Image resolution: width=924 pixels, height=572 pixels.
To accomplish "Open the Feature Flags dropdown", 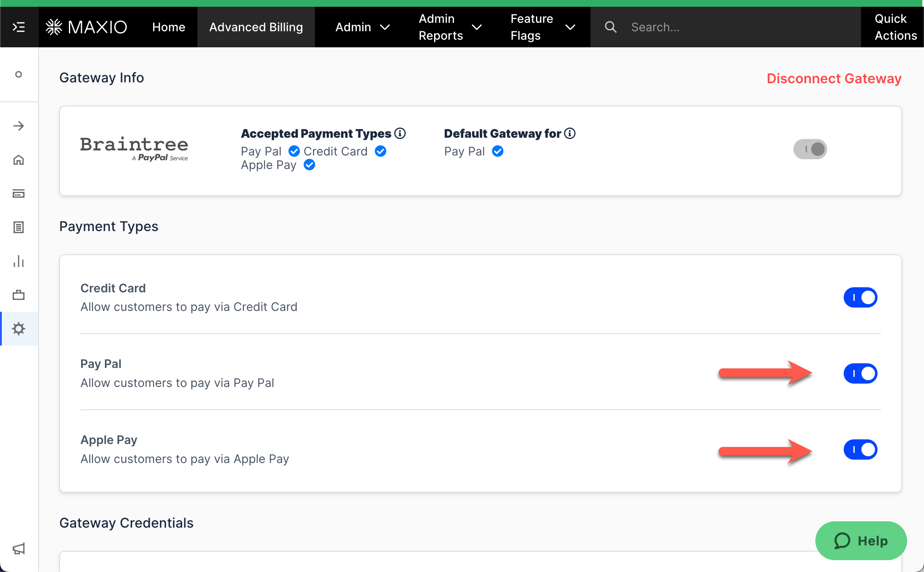I will pos(542,27).
